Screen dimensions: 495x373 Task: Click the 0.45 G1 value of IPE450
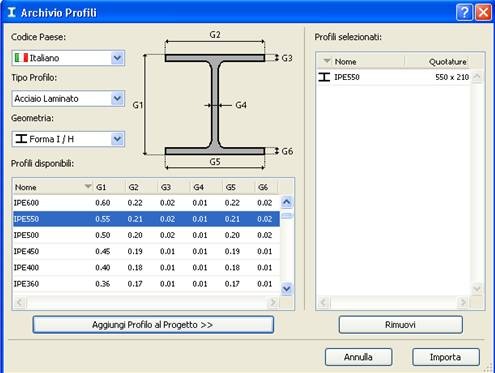click(103, 251)
